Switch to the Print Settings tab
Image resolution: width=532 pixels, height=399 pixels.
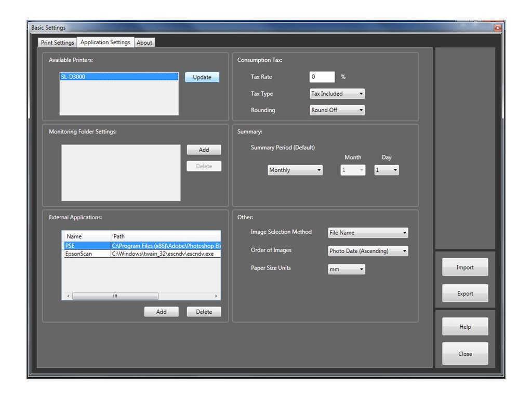(x=57, y=42)
